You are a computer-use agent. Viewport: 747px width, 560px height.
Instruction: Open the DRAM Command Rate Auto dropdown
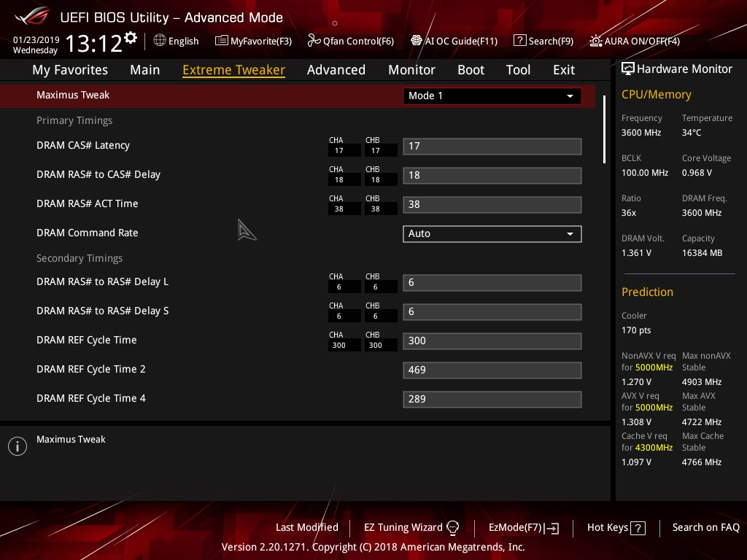coord(492,234)
